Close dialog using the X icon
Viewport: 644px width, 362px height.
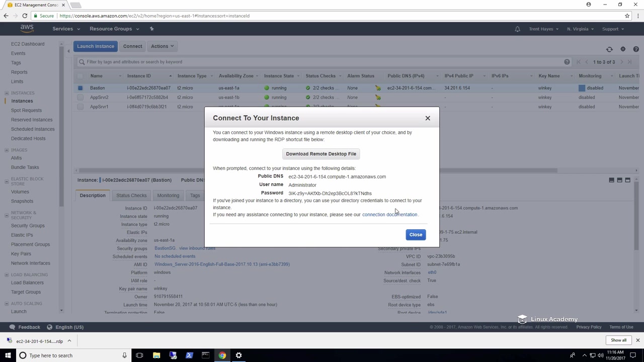coord(428,118)
